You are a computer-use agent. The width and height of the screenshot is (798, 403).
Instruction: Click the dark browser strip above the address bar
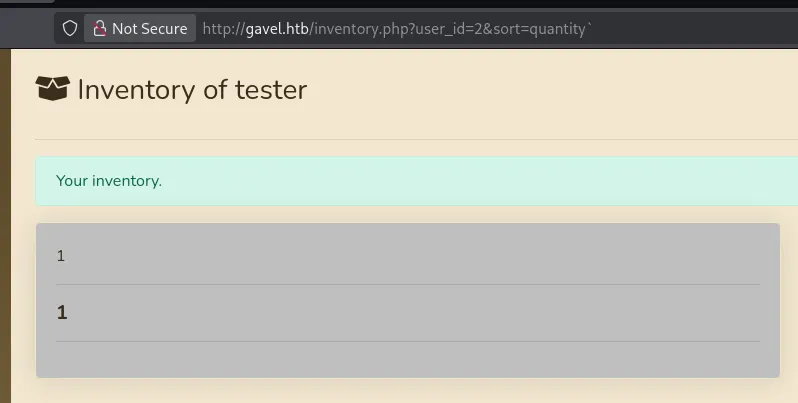click(400, 4)
